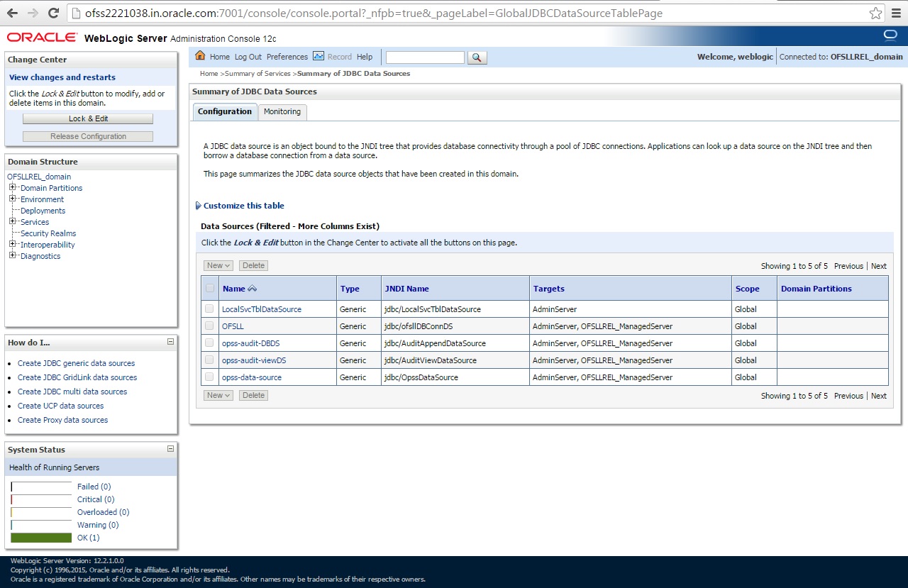The width and height of the screenshot is (908, 588).
Task: Sort by the JNDI Name column header
Action: pyautogui.click(x=406, y=289)
